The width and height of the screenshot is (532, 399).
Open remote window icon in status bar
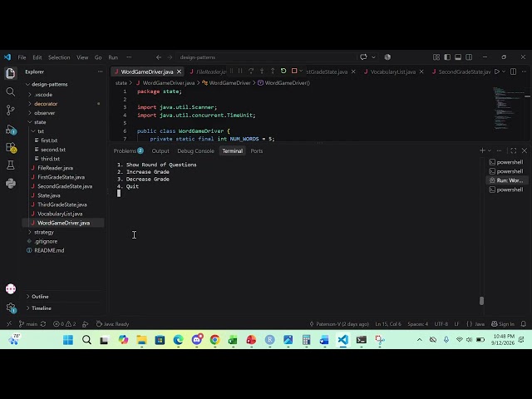coord(9,324)
